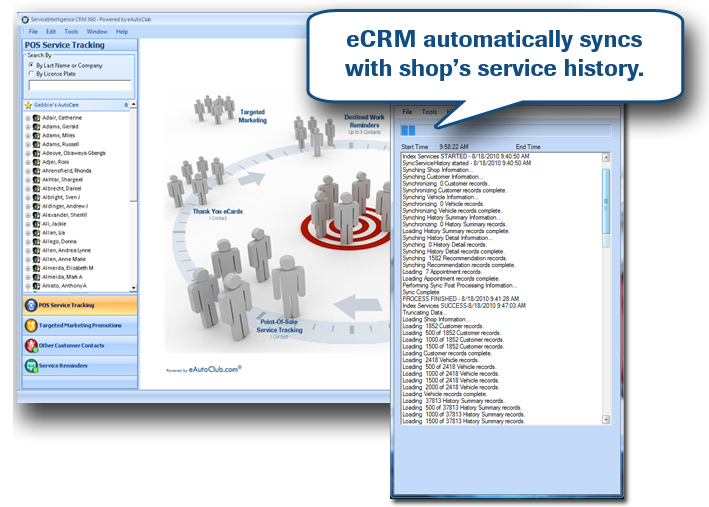Switch to the POS Service Tracking pane
The width and height of the screenshot is (709, 507).
click(x=80, y=305)
